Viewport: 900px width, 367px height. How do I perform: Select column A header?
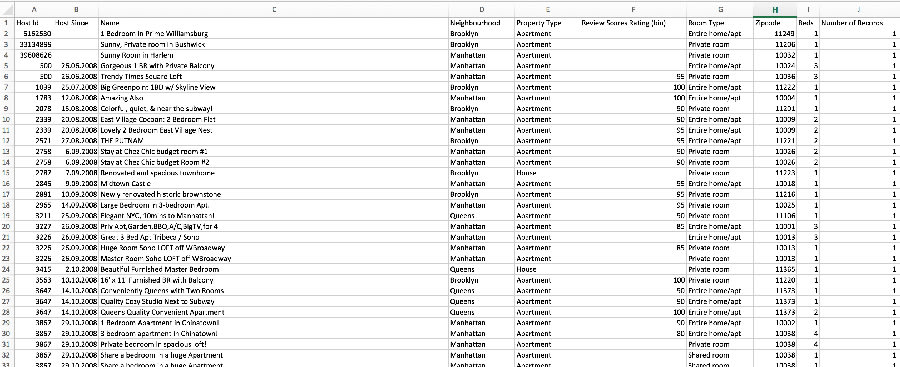(x=34, y=9)
